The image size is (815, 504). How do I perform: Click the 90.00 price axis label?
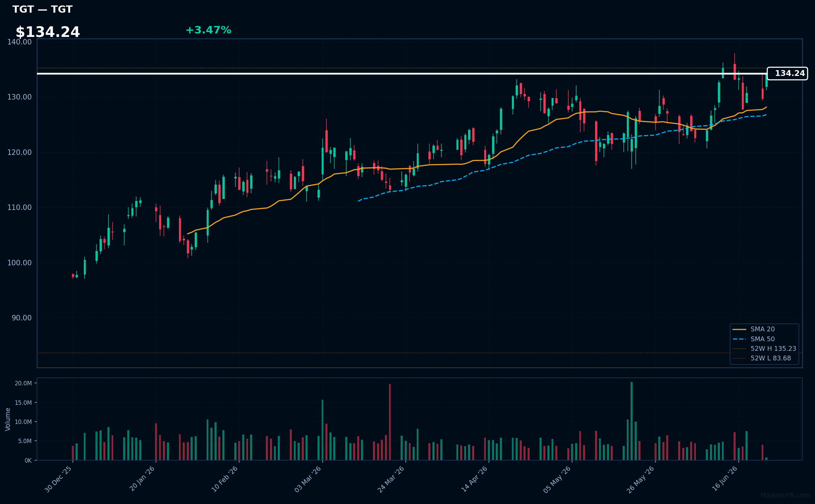point(22,318)
